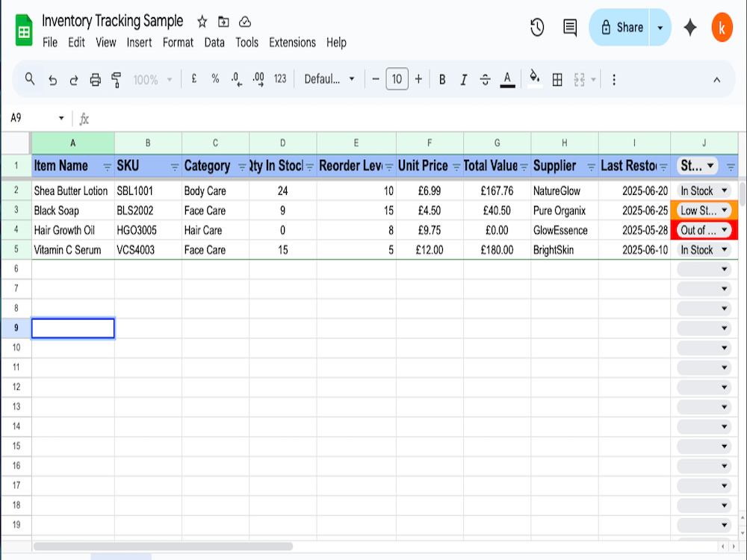The image size is (747, 560).
Task: Star the Inventory Tracking Sample document
Action: (202, 22)
